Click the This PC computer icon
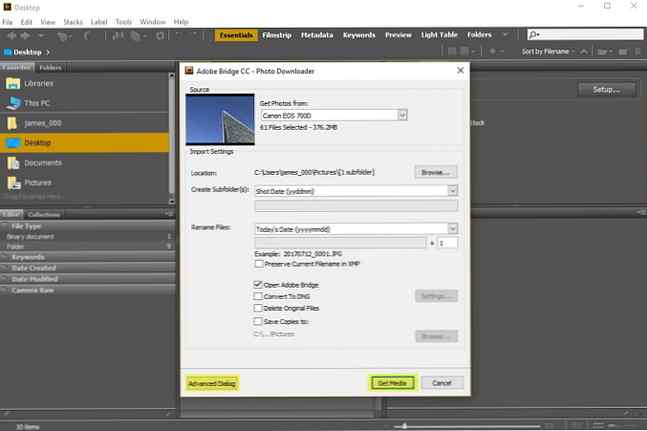The image size is (647, 431). click(13, 103)
